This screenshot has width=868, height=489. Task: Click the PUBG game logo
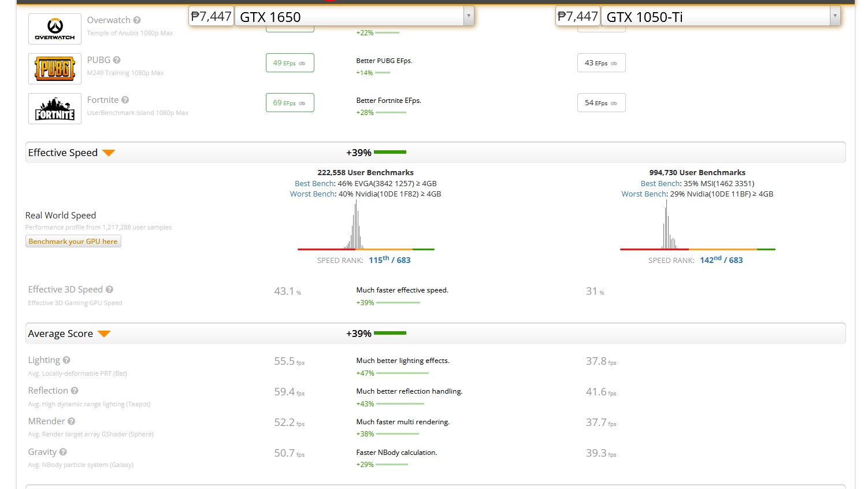tap(55, 69)
